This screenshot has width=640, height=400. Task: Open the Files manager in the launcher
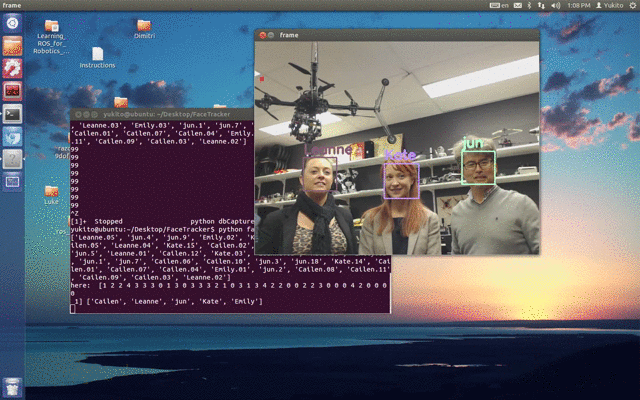[12, 46]
